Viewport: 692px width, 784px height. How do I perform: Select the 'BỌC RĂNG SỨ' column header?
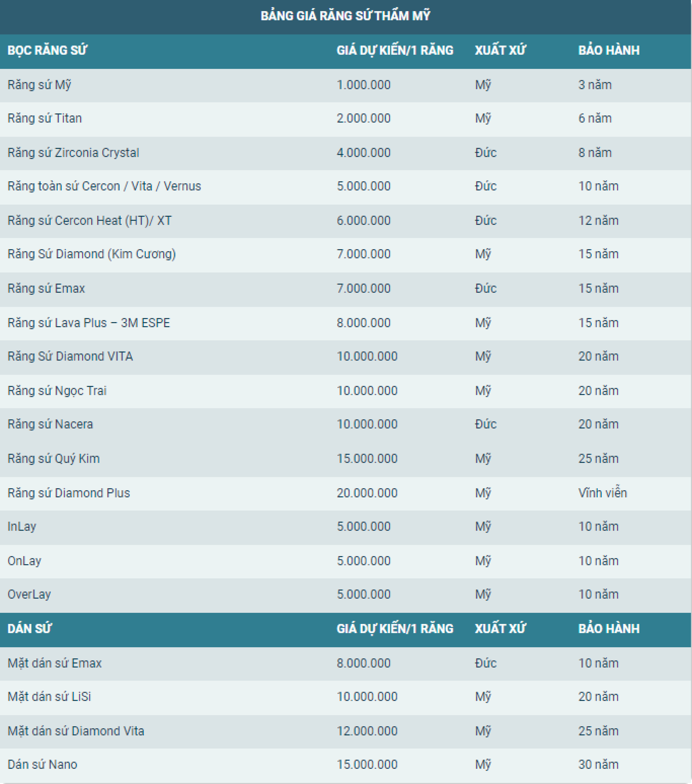coord(47,50)
